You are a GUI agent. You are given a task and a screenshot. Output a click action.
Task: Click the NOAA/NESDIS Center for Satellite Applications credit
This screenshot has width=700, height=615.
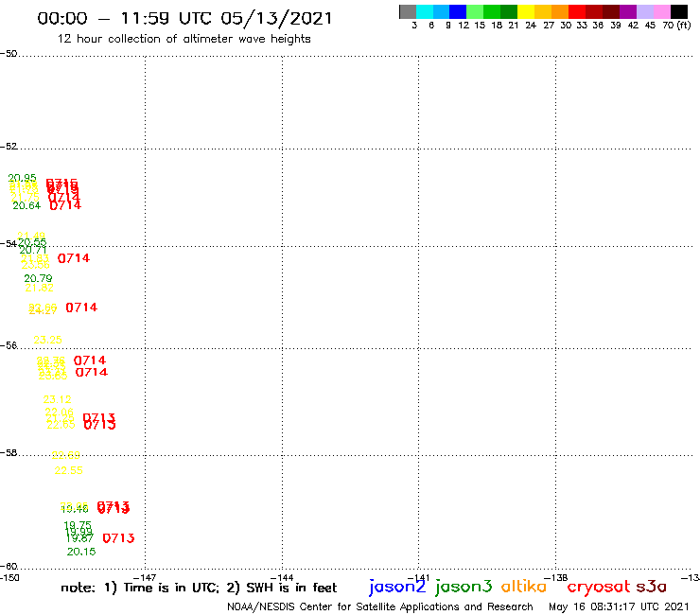[380, 607]
